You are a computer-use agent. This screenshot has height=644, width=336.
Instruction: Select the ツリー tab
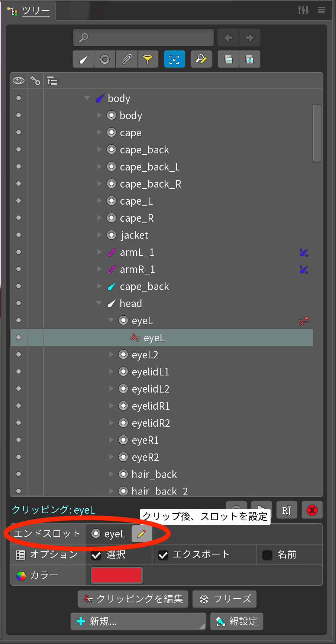[35, 11]
